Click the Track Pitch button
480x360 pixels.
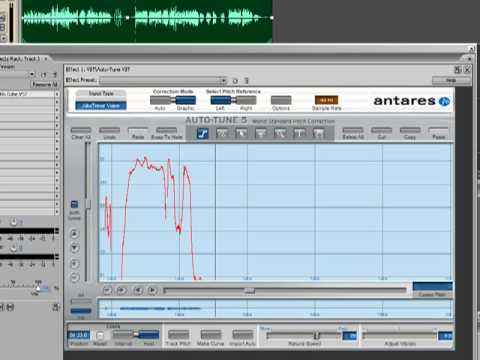coord(178,335)
